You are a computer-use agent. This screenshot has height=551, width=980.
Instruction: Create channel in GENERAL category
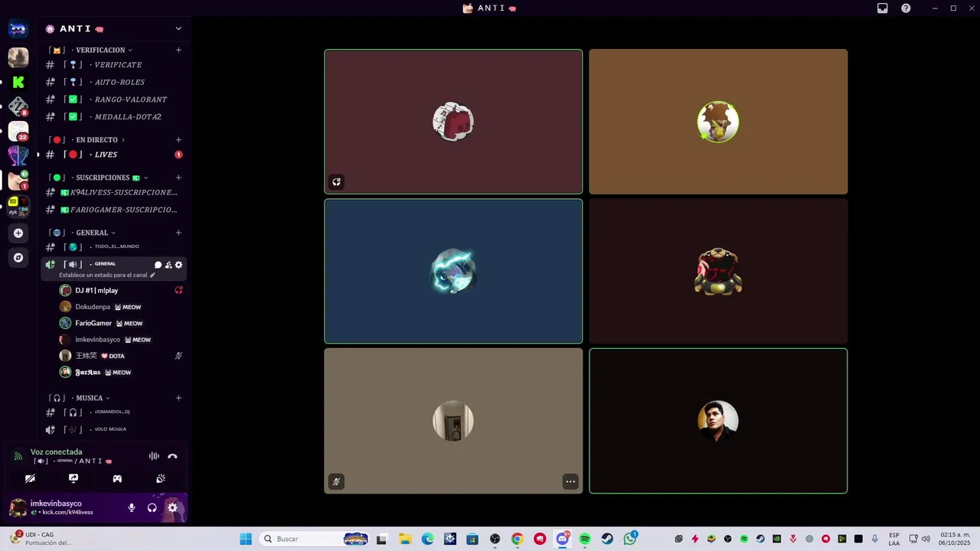click(178, 233)
